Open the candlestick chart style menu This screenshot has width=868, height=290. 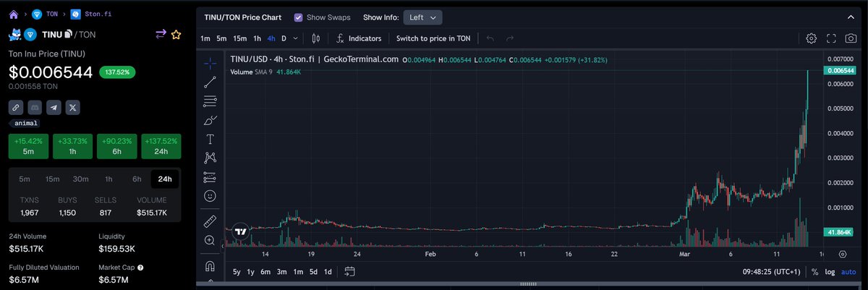coord(315,38)
